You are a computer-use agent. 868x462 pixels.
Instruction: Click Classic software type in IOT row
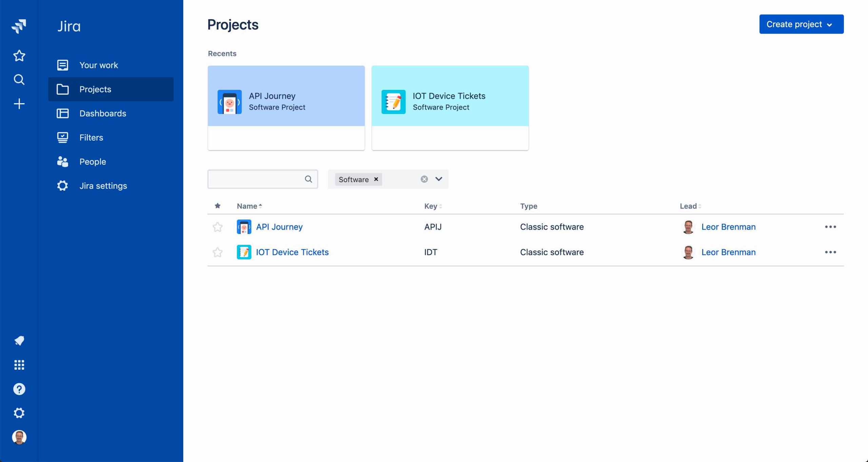(552, 252)
